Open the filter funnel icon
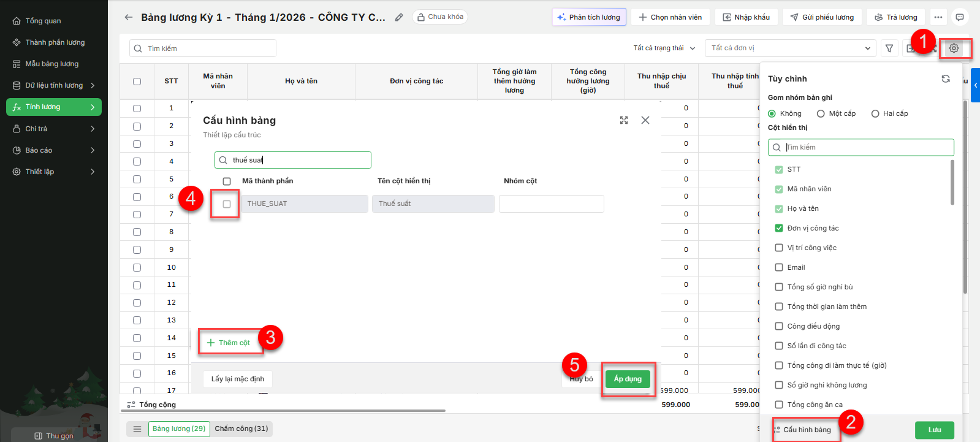The image size is (980, 442). [x=889, y=48]
